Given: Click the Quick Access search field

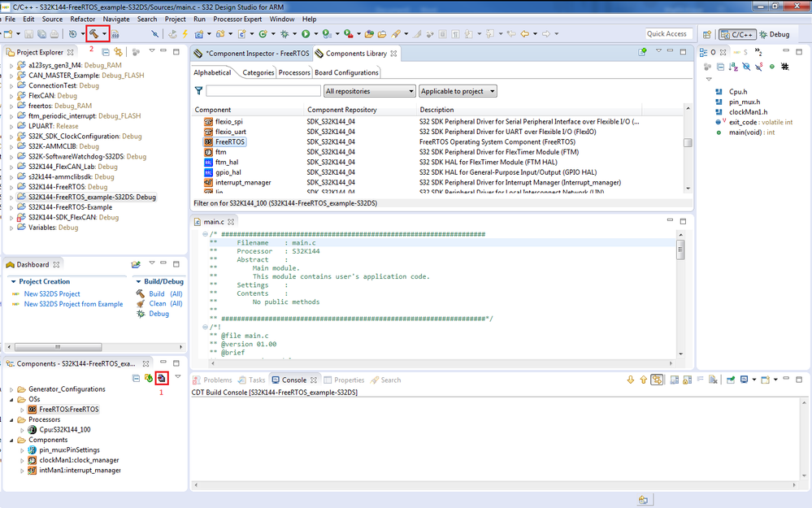Looking at the screenshot, I should pyautogui.click(x=668, y=34).
